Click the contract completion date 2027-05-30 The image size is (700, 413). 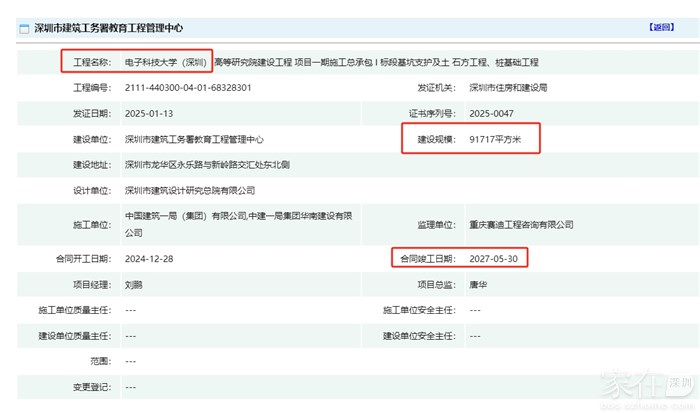tap(493, 259)
